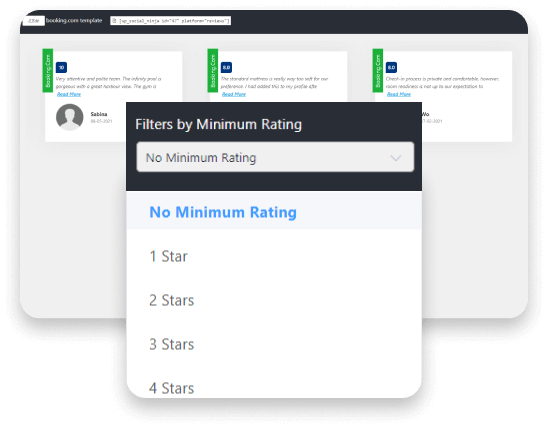The image size is (548, 428).
Task: Open the No Minimum Rating dropdown
Action: tap(275, 157)
